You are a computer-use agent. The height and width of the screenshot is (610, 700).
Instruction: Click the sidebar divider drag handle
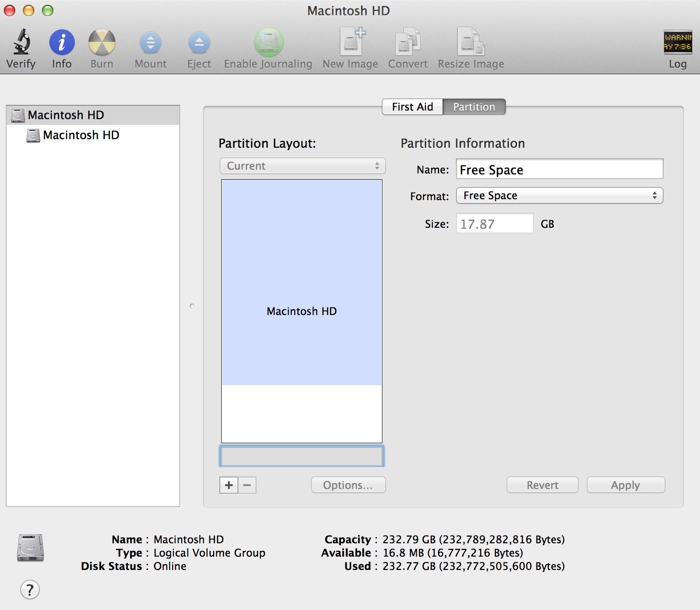(x=192, y=306)
